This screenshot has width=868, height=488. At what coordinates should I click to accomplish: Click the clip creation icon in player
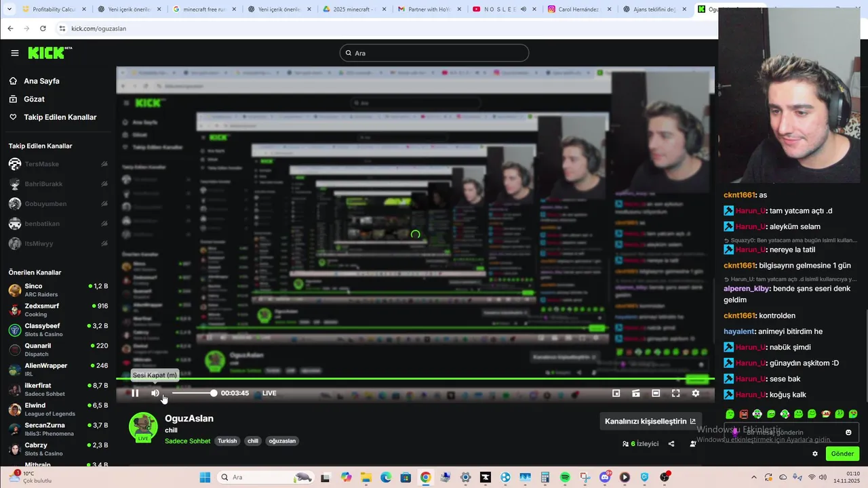click(636, 393)
